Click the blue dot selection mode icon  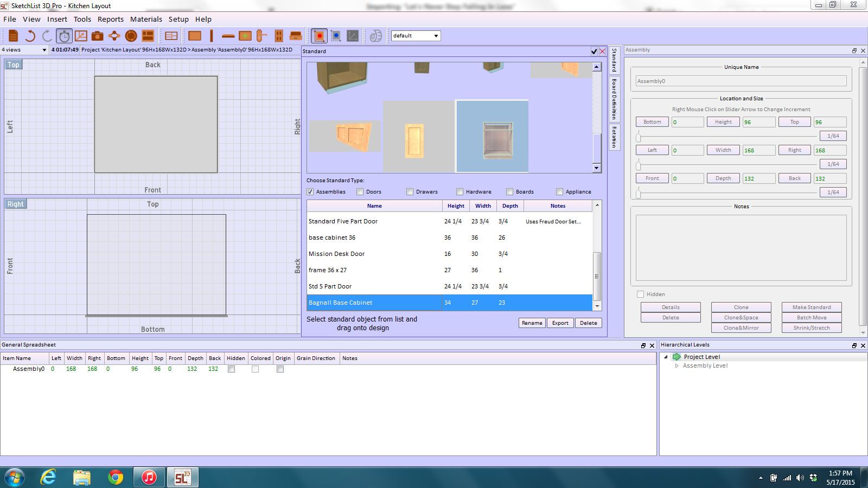[x=336, y=36]
